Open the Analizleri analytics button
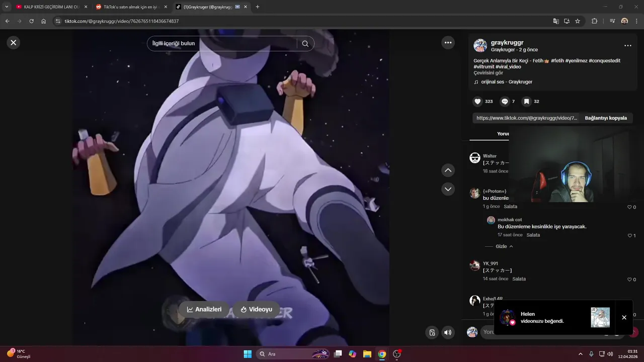 204,310
